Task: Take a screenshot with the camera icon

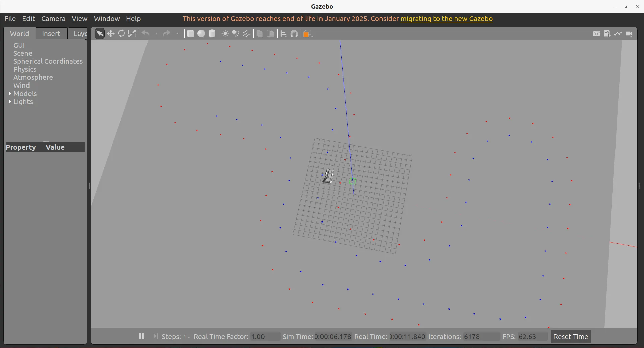Action: [x=596, y=34]
